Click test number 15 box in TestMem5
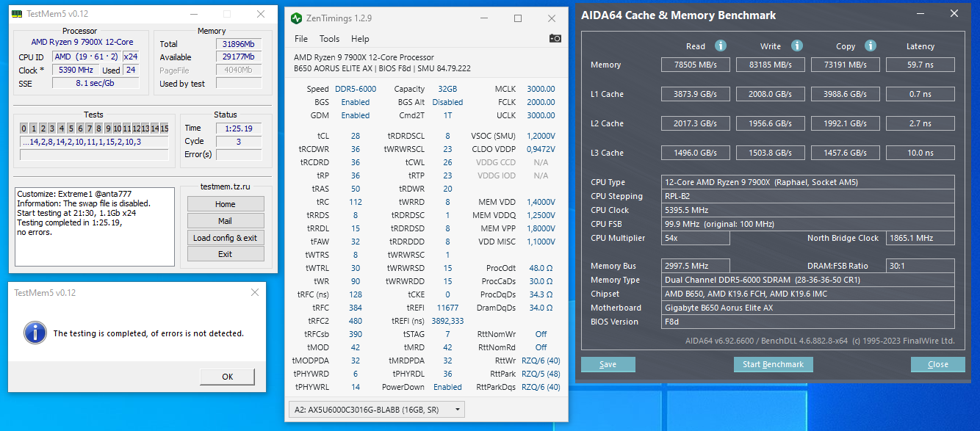The height and width of the screenshot is (431, 980). click(165, 128)
